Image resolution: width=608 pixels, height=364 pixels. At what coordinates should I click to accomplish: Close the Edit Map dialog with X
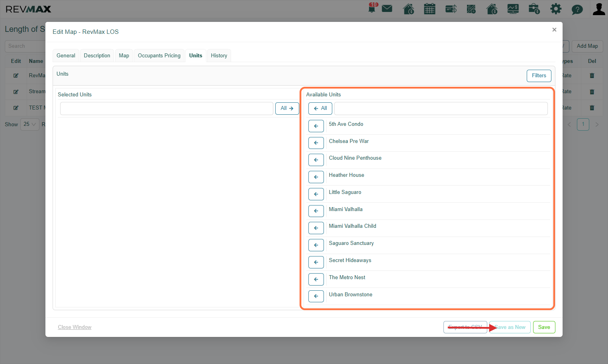click(554, 30)
